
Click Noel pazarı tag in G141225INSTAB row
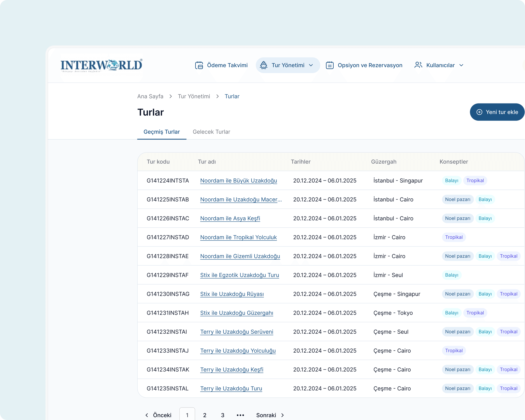(458, 199)
